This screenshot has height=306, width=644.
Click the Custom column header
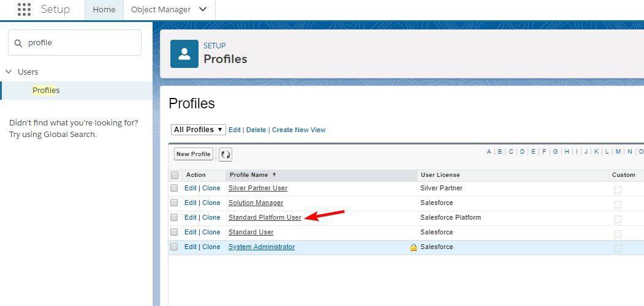623,175
